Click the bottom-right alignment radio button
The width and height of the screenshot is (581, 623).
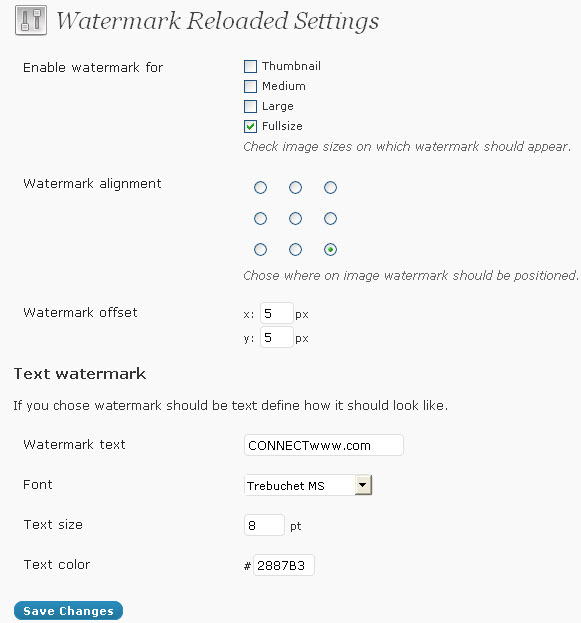coord(330,250)
